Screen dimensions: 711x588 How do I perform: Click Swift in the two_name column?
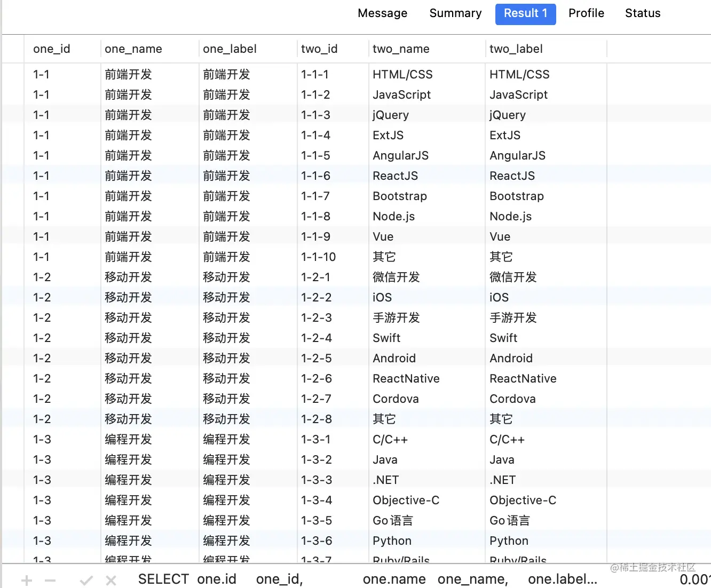click(x=386, y=338)
